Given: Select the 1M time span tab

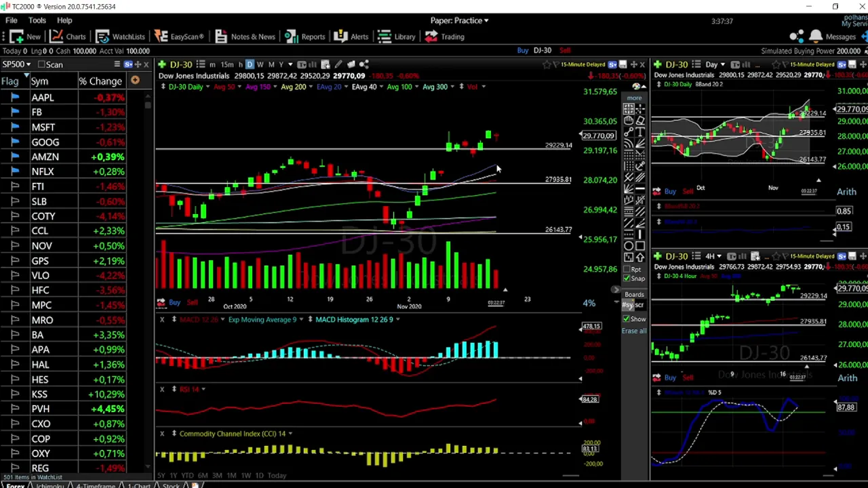Looking at the screenshot, I should click(x=231, y=475).
